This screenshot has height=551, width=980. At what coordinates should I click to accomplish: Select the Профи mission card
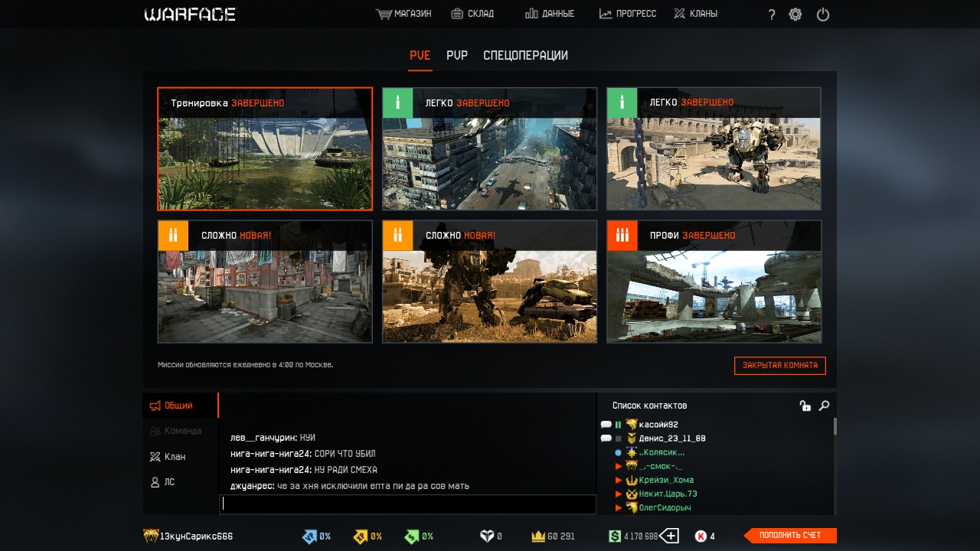[x=714, y=282]
